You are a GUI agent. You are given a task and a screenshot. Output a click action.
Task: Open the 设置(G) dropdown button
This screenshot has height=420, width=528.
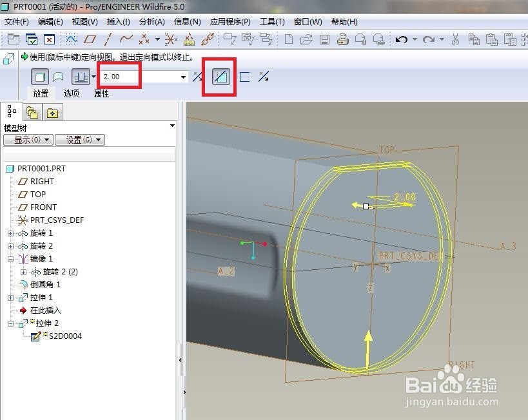(80, 140)
